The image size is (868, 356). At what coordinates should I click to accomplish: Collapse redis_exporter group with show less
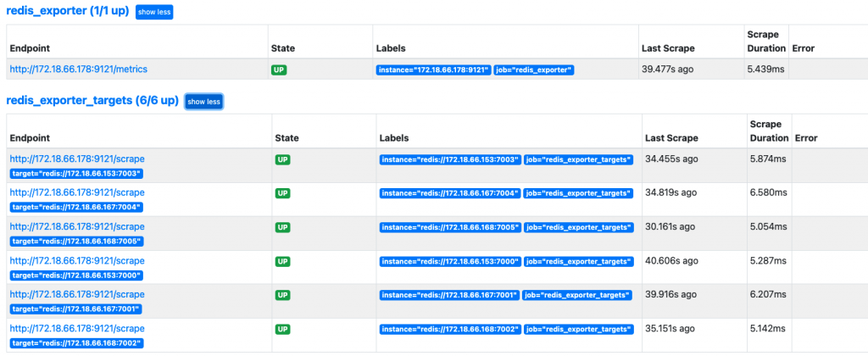pos(154,12)
